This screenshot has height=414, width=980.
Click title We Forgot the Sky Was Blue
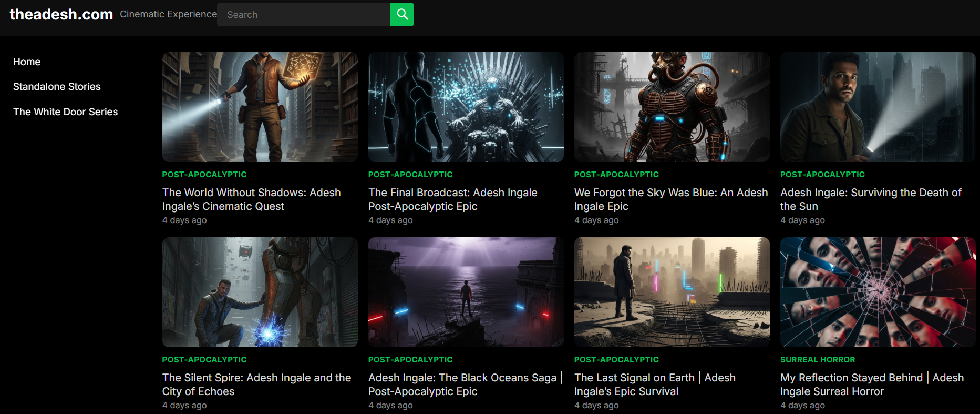point(671,199)
